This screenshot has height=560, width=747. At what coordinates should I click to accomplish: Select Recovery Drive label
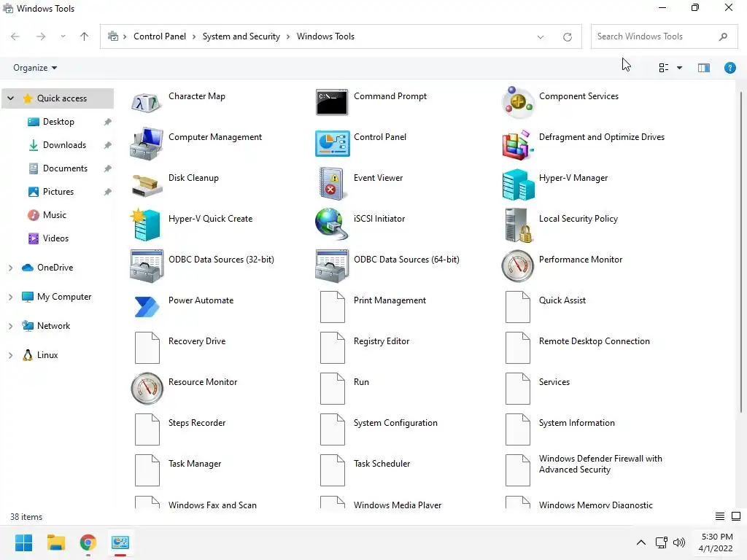pos(197,341)
